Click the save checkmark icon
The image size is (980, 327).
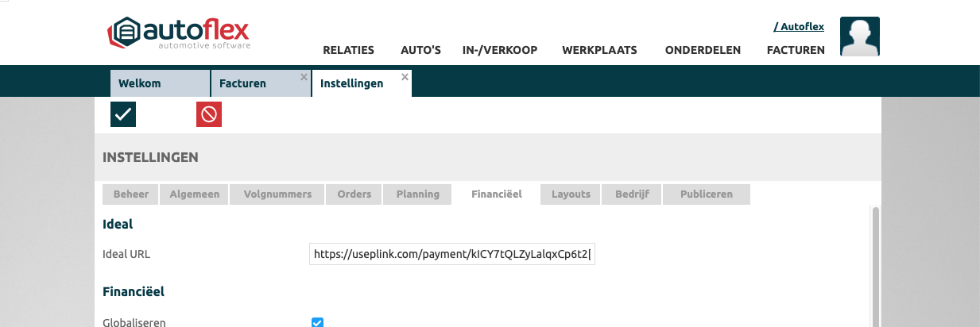pos(123,114)
